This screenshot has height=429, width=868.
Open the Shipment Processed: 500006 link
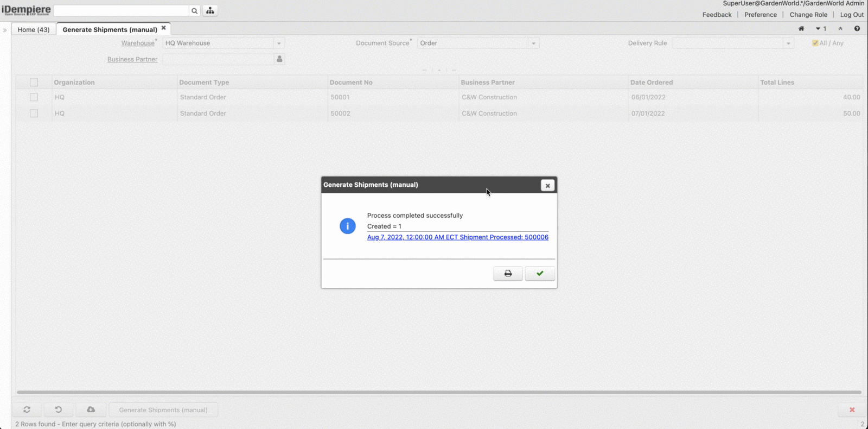[457, 237]
